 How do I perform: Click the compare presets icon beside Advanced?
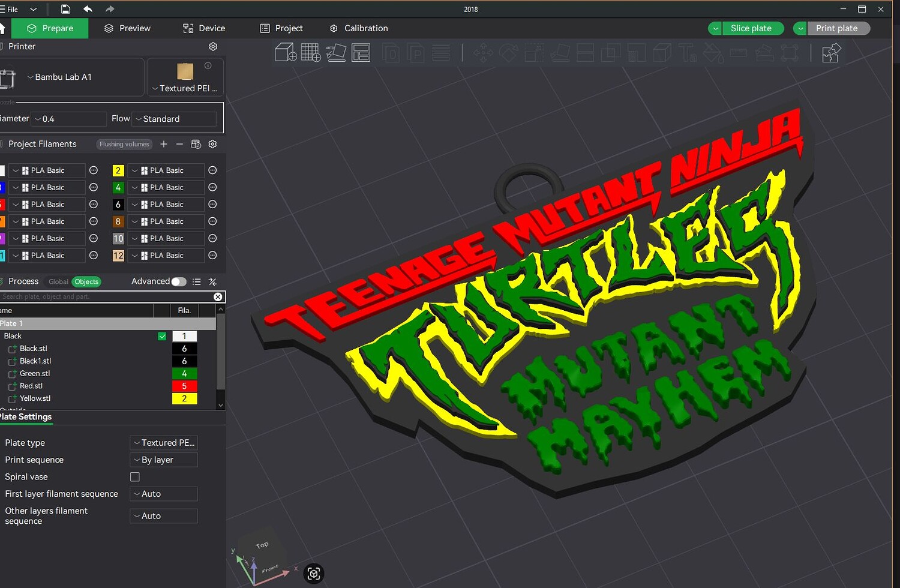click(x=212, y=281)
